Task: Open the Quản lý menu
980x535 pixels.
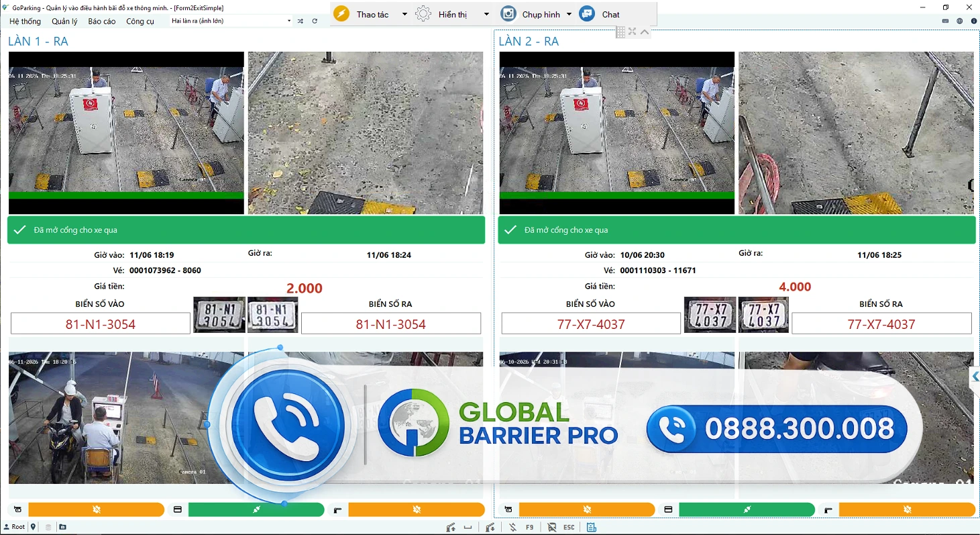Action: (64, 21)
